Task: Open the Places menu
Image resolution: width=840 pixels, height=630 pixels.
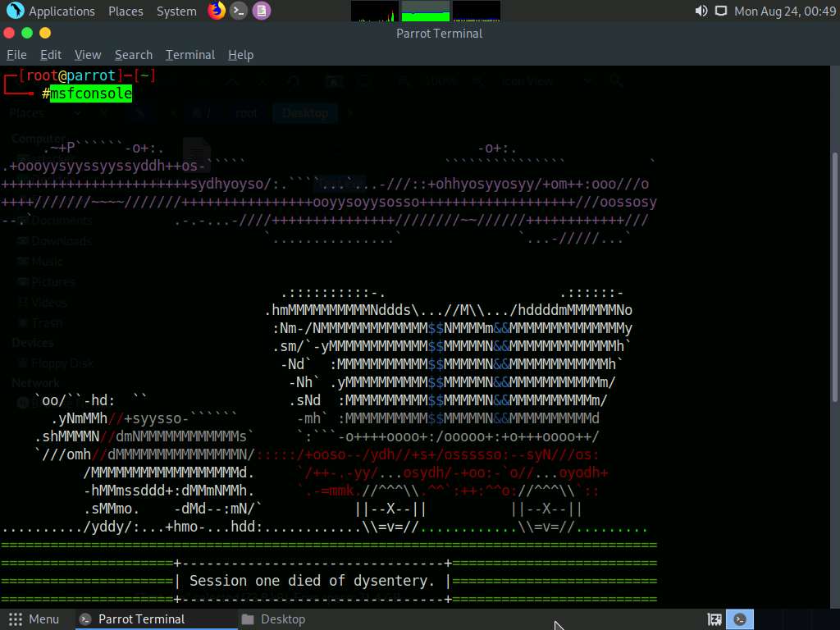Action: click(126, 11)
